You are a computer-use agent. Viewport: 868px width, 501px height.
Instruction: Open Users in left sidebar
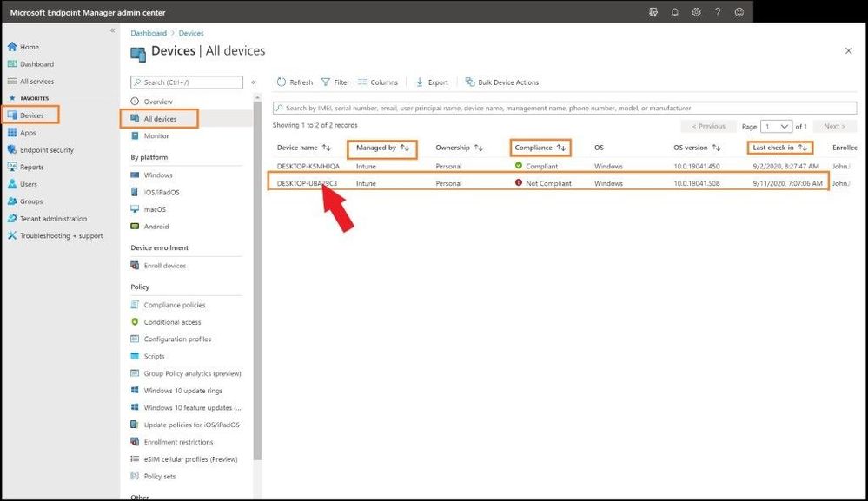pyautogui.click(x=23, y=184)
